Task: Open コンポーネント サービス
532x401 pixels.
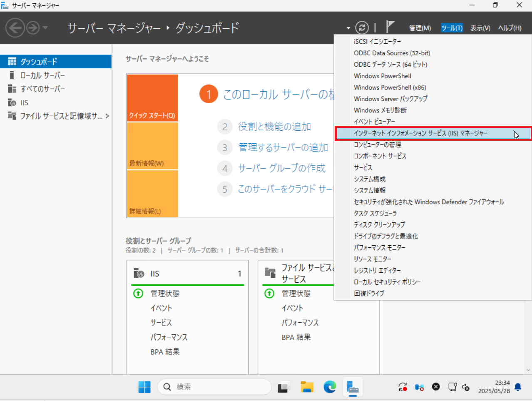Action: tap(433, 156)
